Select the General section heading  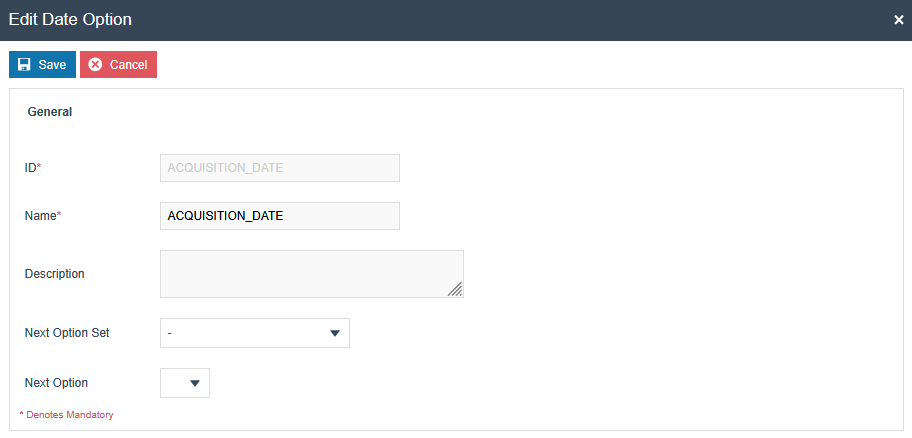coord(49,112)
